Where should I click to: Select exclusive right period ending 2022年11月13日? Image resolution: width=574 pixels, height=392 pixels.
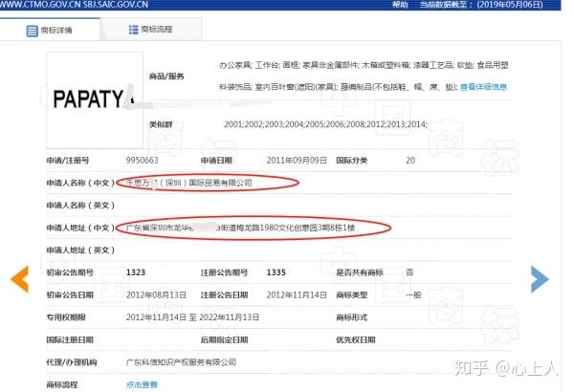click(x=192, y=317)
